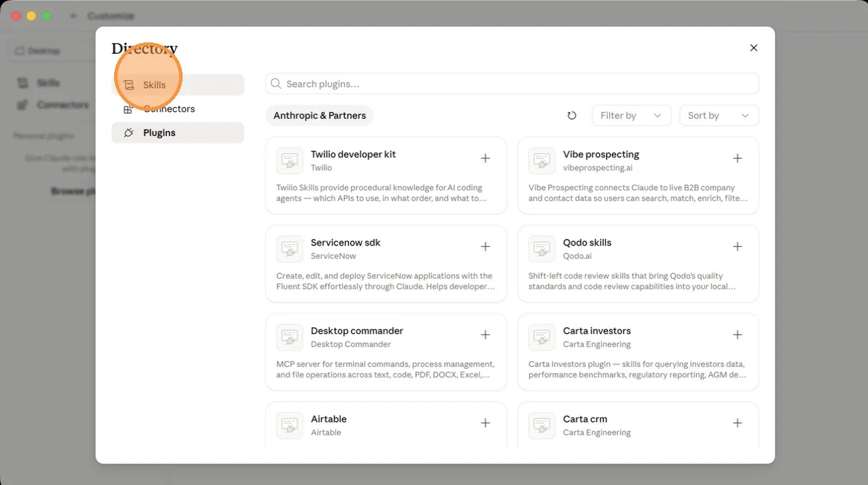Open the Qodo skills title
This screenshot has width=868, height=485.
pyautogui.click(x=587, y=242)
